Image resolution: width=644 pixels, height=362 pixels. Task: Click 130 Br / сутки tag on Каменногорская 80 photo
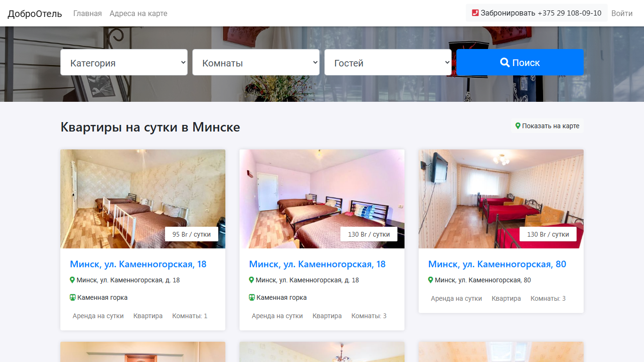pos(548,234)
